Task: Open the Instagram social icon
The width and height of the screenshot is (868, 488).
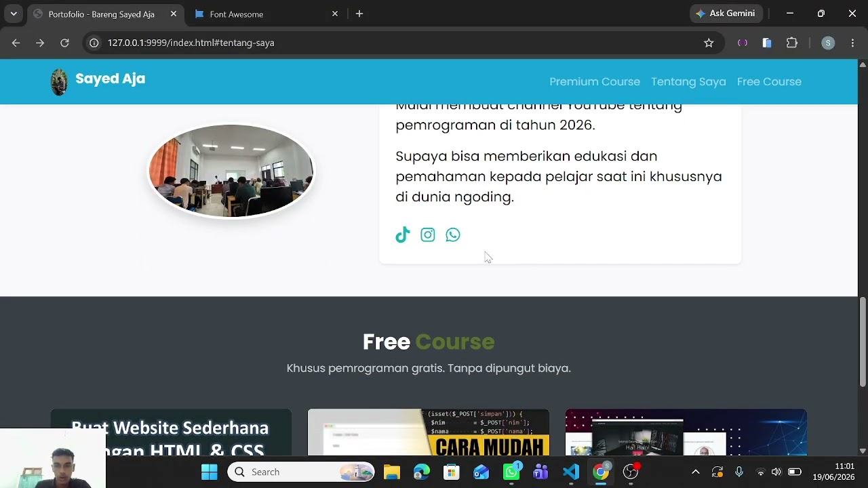Action: tap(428, 235)
